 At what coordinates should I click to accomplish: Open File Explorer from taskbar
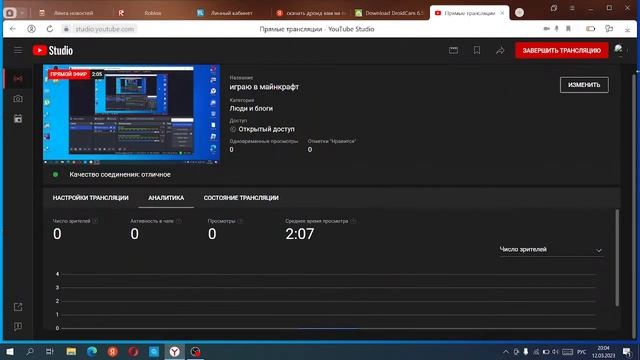click(71, 351)
